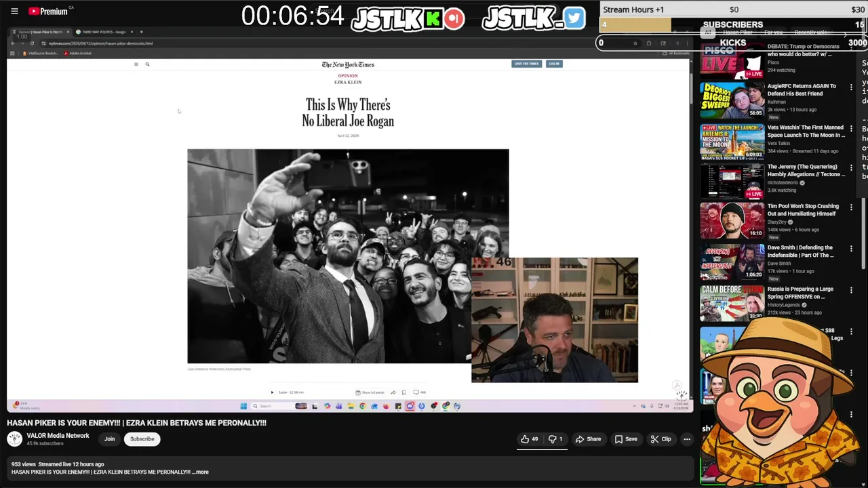
Task: Go to YouTube Premium home logo
Action: 48,11
